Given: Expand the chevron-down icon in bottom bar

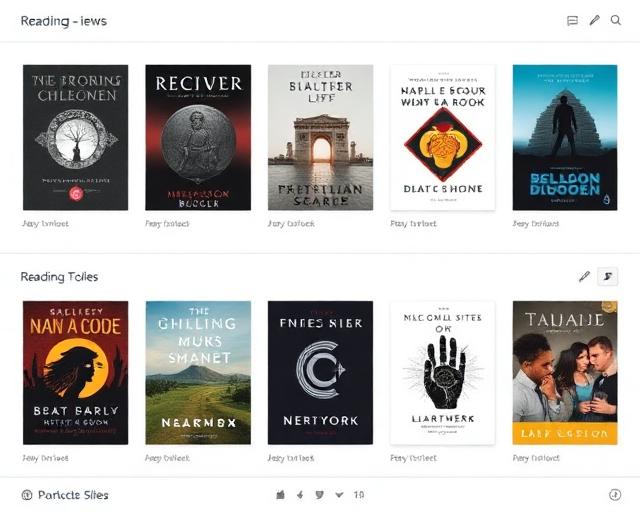Looking at the screenshot, I should [x=339, y=495].
